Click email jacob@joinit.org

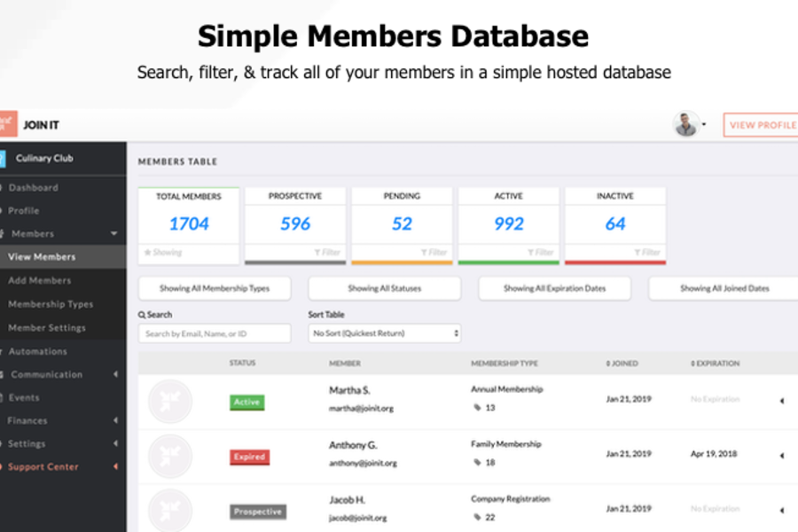coord(358,518)
